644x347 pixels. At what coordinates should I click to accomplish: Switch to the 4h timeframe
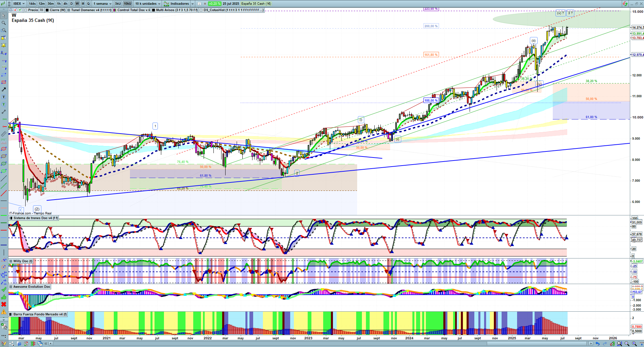tap(65, 4)
